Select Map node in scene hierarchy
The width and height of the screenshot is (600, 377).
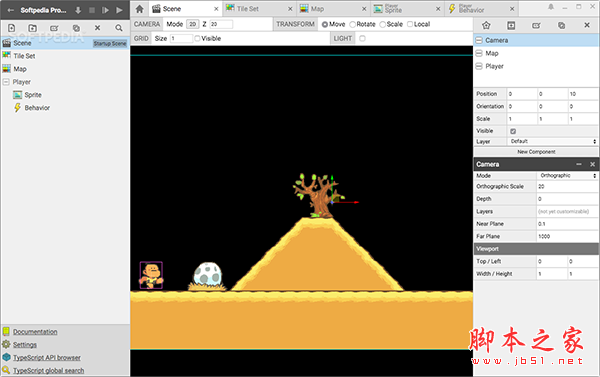click(536, 53)
